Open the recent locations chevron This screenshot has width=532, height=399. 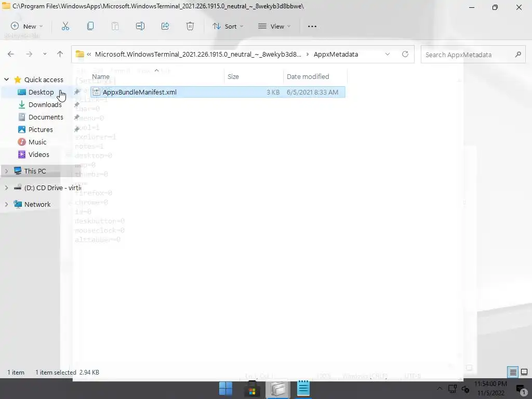[45, 54]
